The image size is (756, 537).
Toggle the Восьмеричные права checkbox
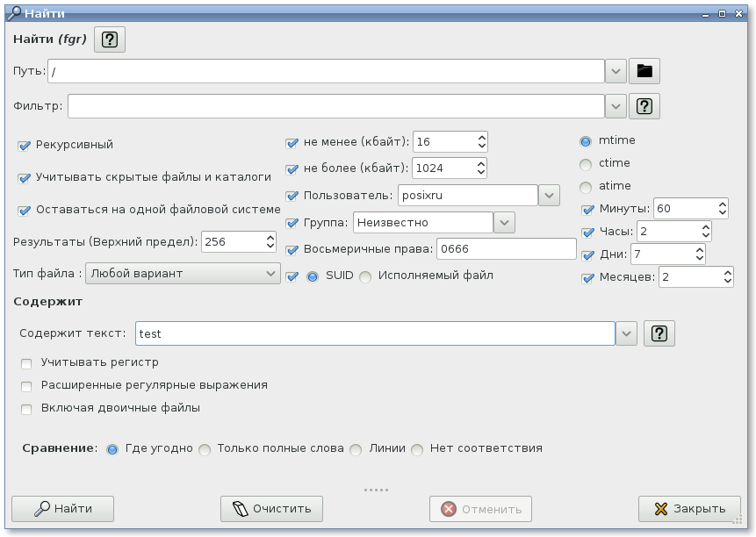[292, 250]
